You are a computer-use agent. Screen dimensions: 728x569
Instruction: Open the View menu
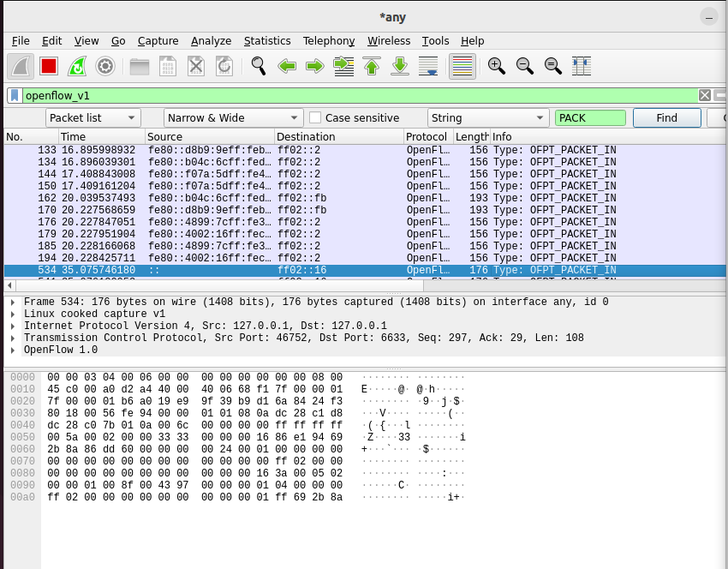point(87,41)
